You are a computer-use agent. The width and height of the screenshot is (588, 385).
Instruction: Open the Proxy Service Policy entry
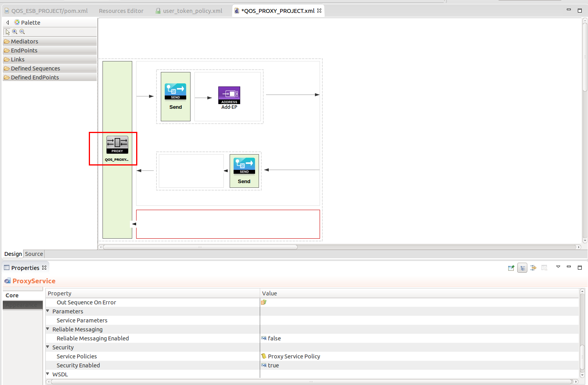(293, 356)
